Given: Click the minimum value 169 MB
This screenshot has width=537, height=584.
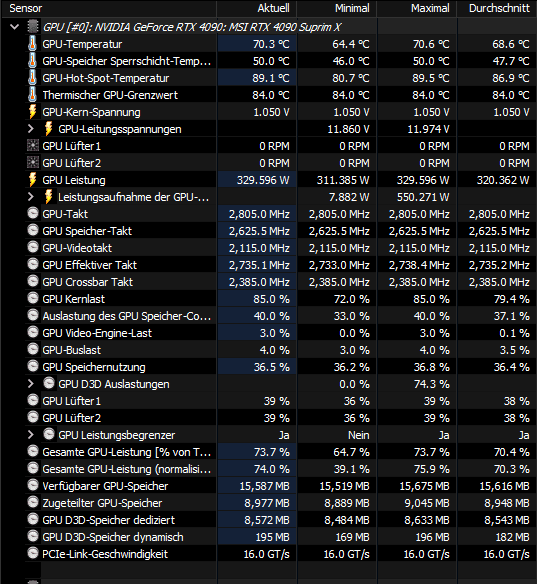Looking at the screenshot, I should pyautogui.click(x=352, y=537).
